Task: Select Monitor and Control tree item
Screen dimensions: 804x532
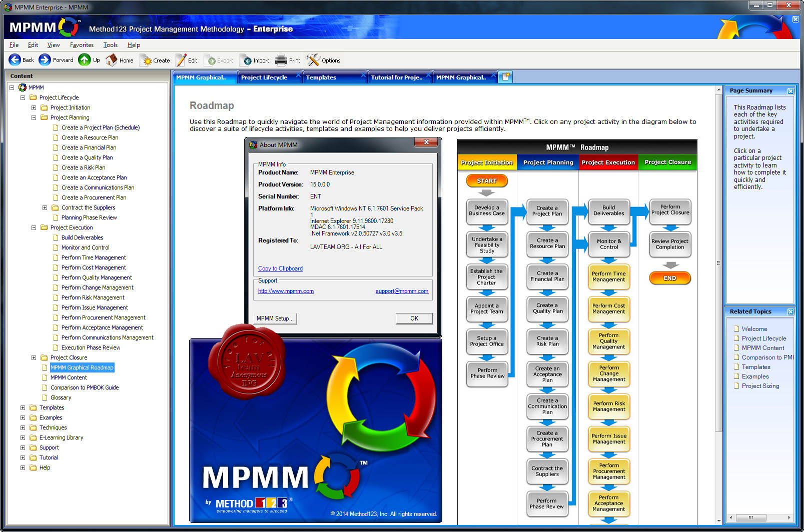Action: click(x=85, y=247)
